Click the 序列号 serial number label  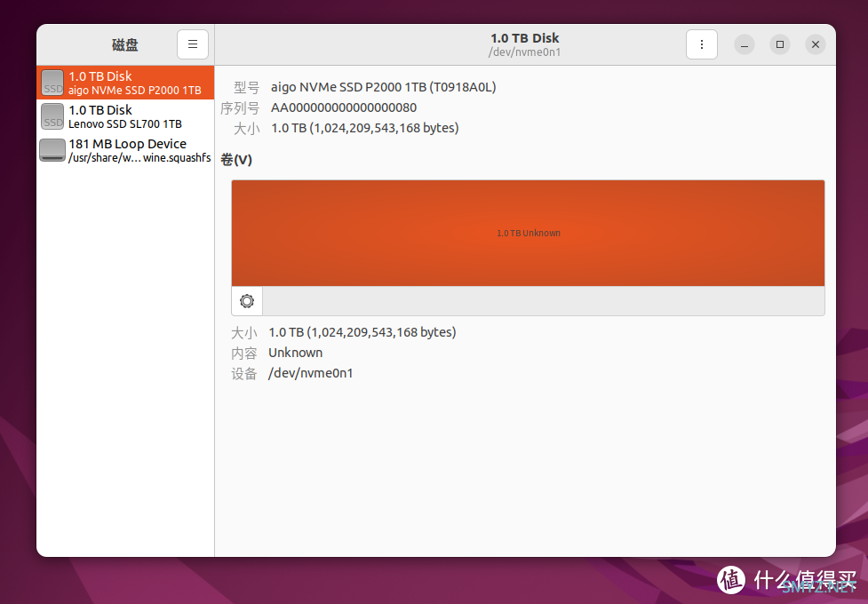pos(240,108)
